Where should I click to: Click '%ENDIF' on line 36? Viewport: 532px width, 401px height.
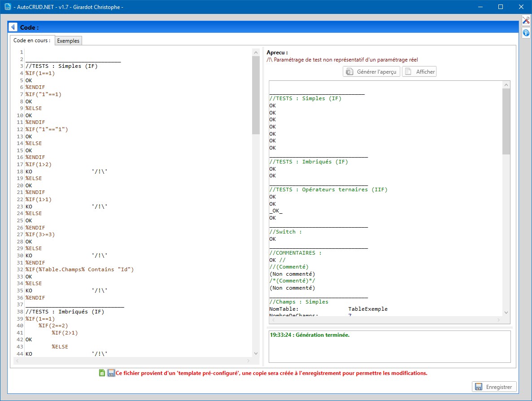(35, 297)
